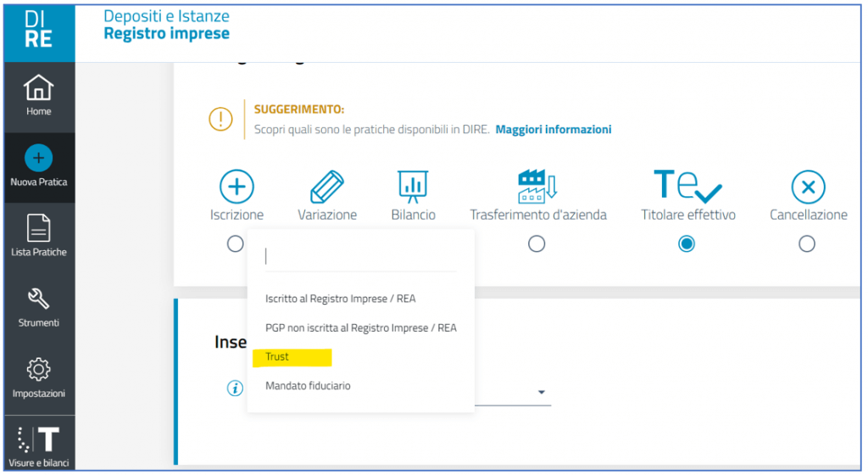Click the info icon beside dropdown

[235, 389]
